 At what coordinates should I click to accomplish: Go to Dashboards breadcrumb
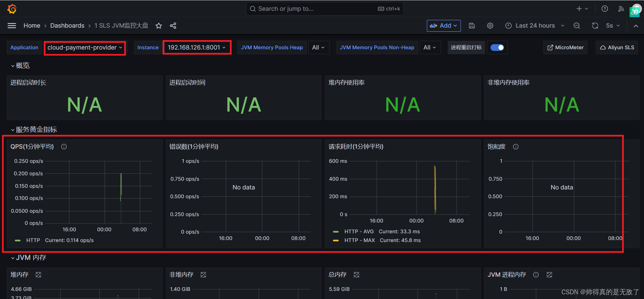(67, 26)
